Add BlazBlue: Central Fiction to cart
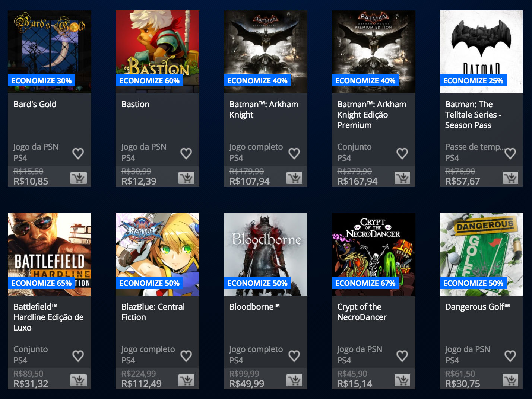The height and width of the screenshot is (399, 532). pos(186,380)
